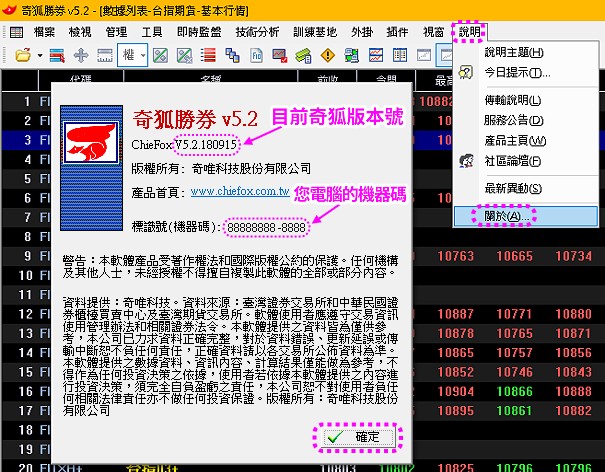Open the 管理 menu
This screenshot has width=605, height=472.
click(x=116, y=32)
